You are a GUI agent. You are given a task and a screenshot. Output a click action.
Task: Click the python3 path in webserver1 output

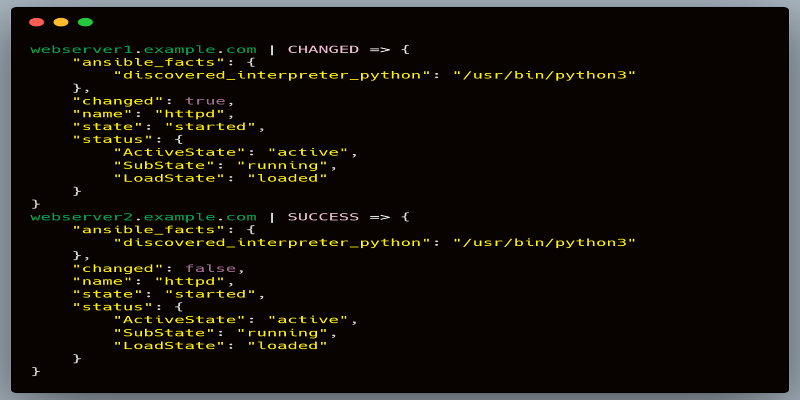pyautogui.click(x=544, y=75)
